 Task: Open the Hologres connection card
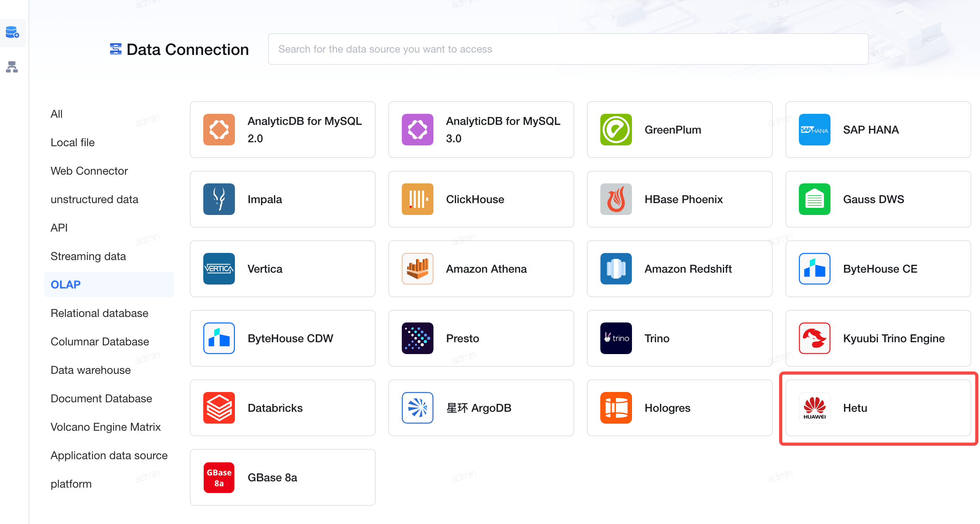679,408
